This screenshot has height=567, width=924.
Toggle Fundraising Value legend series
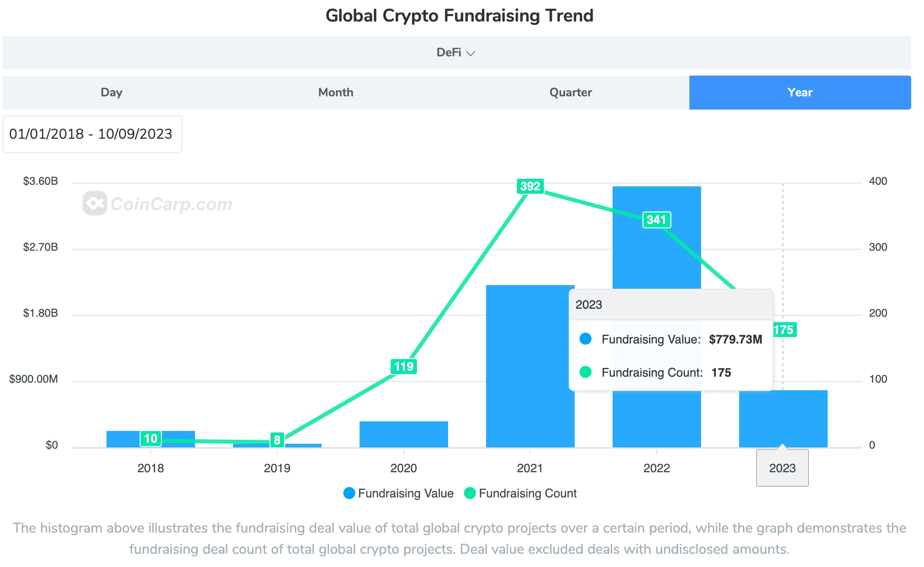pyautogui.click(x=405, y=493)
